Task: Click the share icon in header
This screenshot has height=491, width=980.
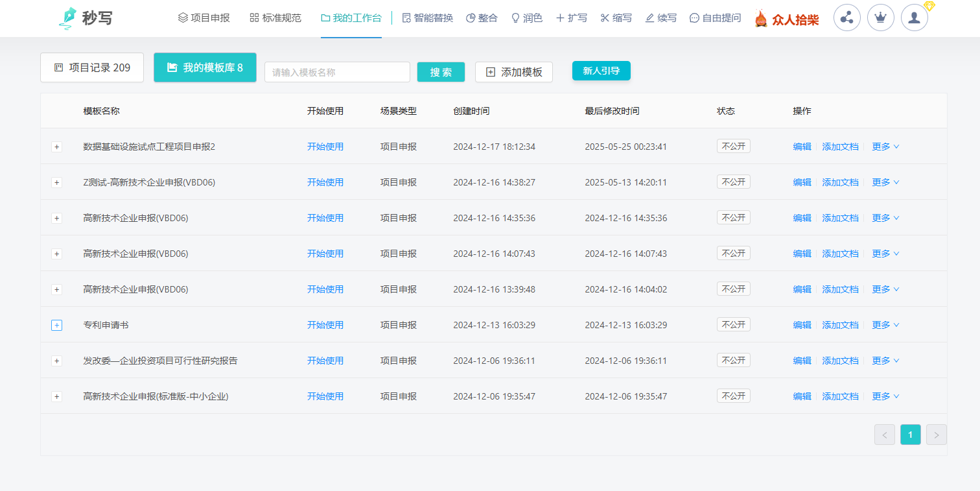Action: (x=846, y=18)
